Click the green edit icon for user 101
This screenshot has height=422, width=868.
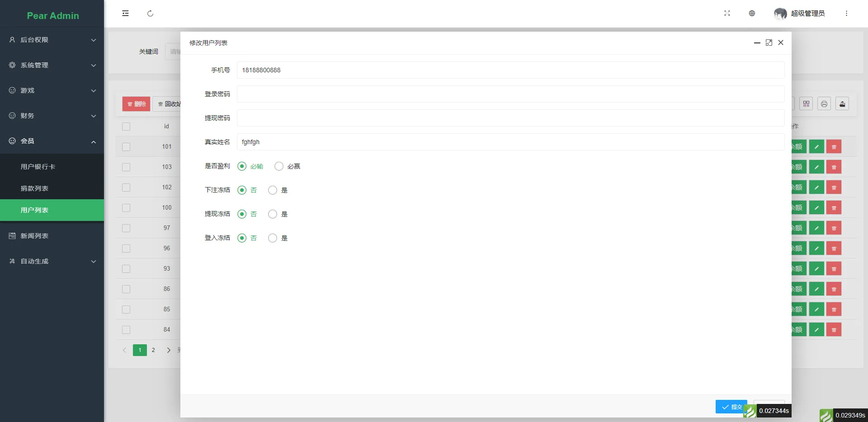tap(816, 147)
